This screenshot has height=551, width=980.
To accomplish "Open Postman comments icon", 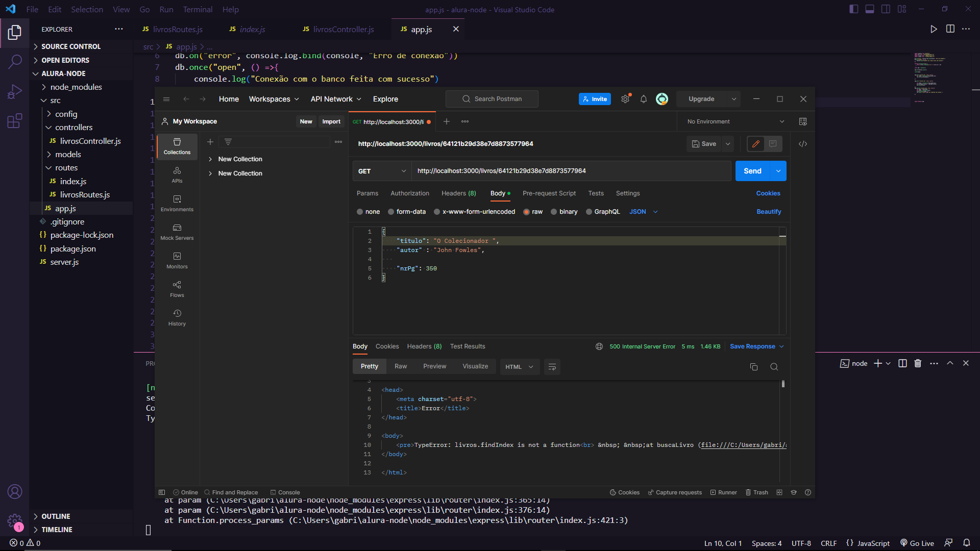I will click(773, 144).
